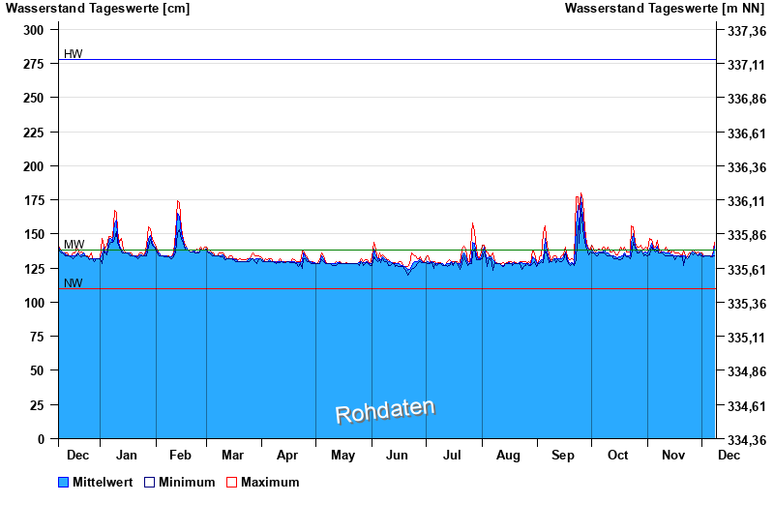Image resolution: width=774 pixels, height=532 pixels.
Task: Click the left title Wasserstand Tageswerte [cm]
Action: pos(98,9)
